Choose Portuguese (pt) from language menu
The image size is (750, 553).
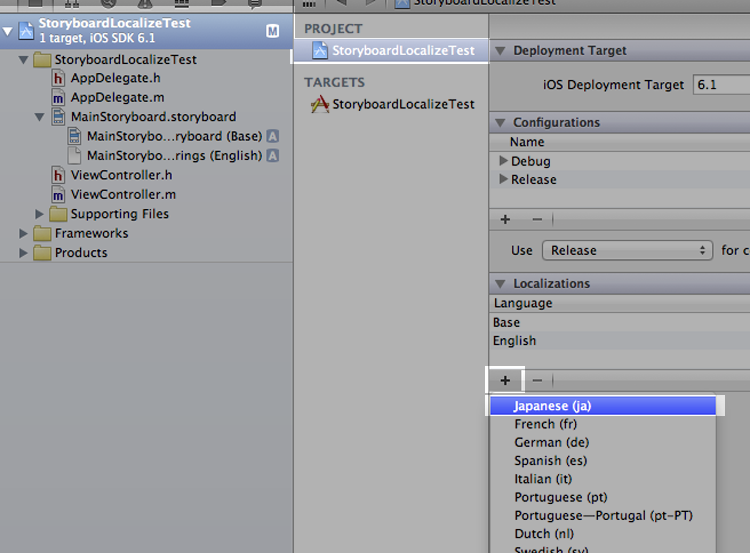603,498
